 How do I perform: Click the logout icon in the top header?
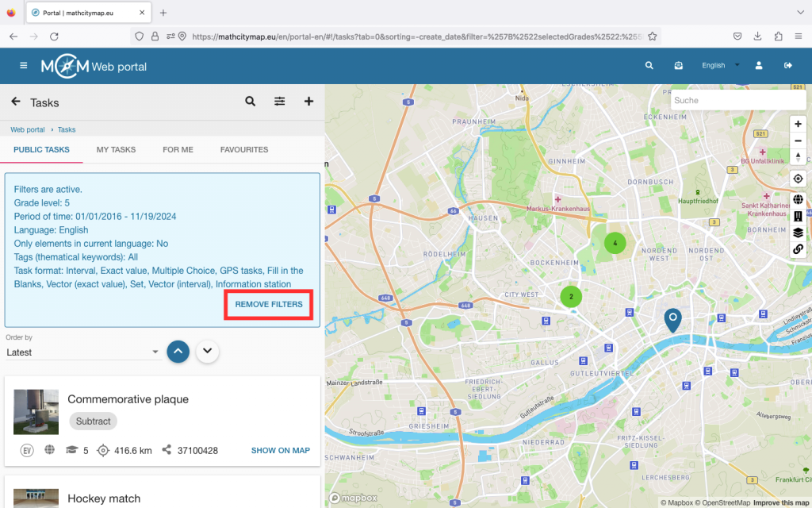[787, 66]
